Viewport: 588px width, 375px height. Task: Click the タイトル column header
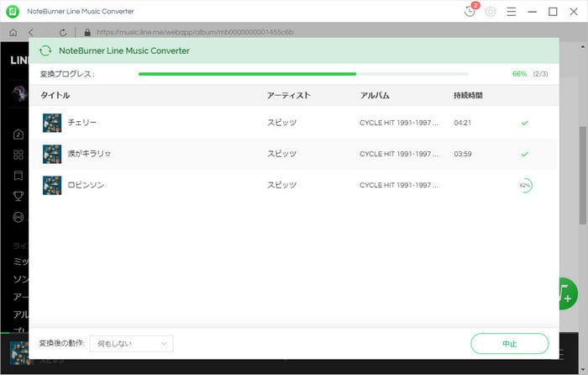[x=55, y=95]
